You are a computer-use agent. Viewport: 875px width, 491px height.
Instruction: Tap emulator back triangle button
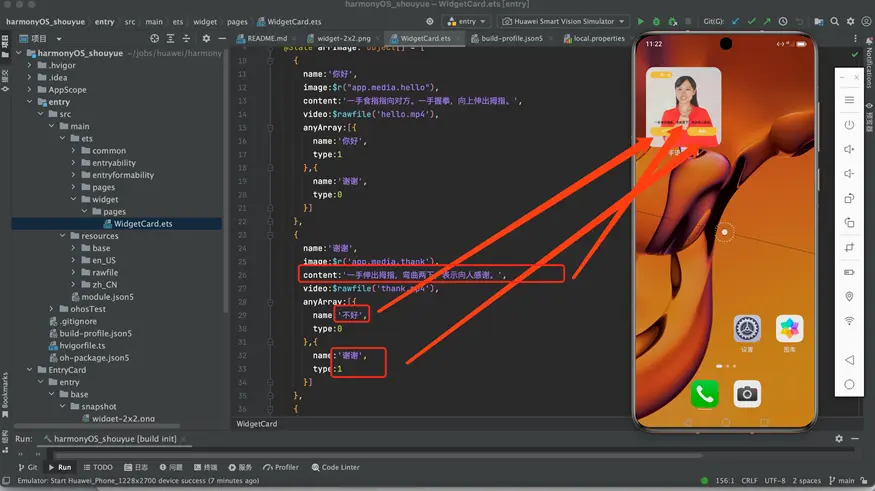click(x=849, y=360)
